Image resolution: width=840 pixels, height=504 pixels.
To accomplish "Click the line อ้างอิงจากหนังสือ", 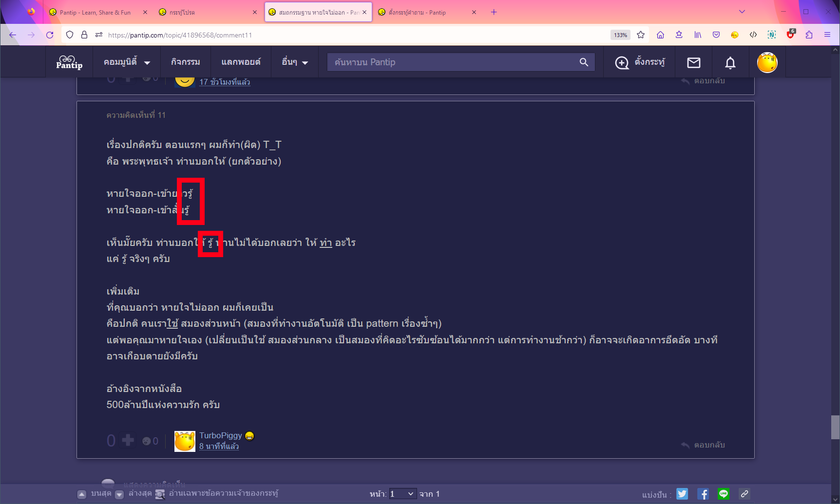I will [144, 389].
